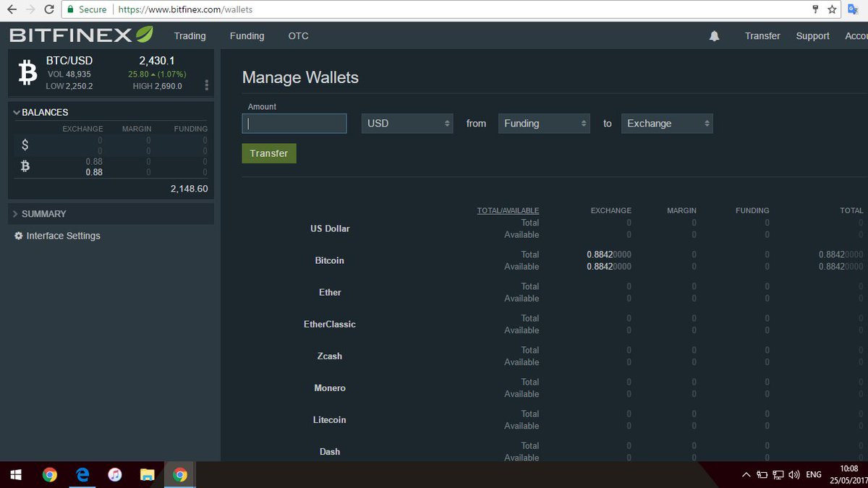Select the Bitcoin symbol in Balances panel
Screen dimensions: 868x488
tap(25, 166)
